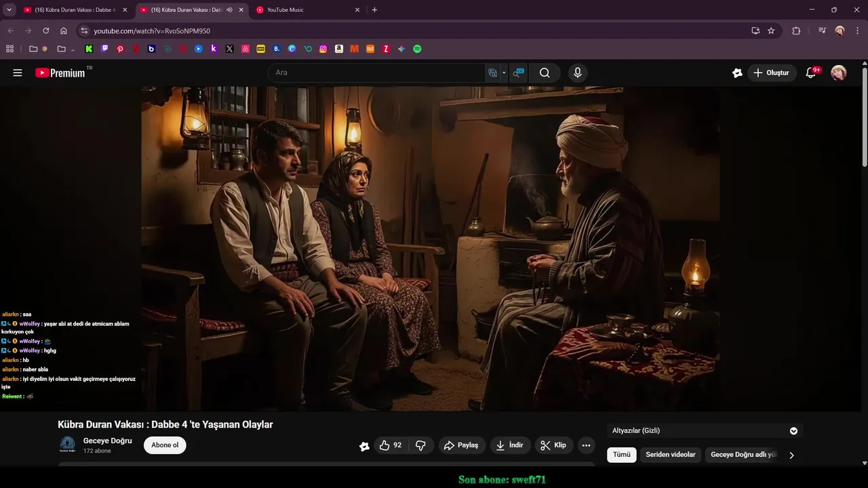The image size is (868, 488).
Task: Like the video with thumbs up
Action: point(391,445)
